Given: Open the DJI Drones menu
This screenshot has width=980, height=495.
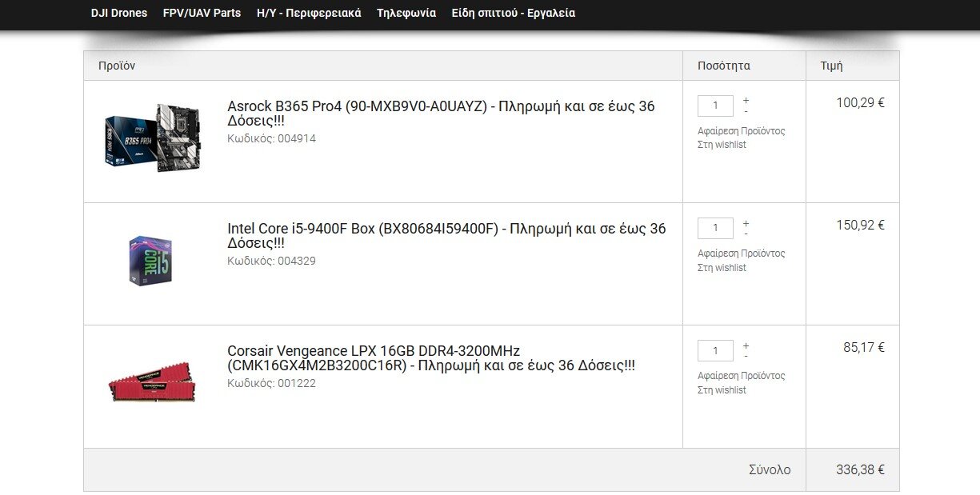Looking at the screenshot, I should [x=119, y=13].
